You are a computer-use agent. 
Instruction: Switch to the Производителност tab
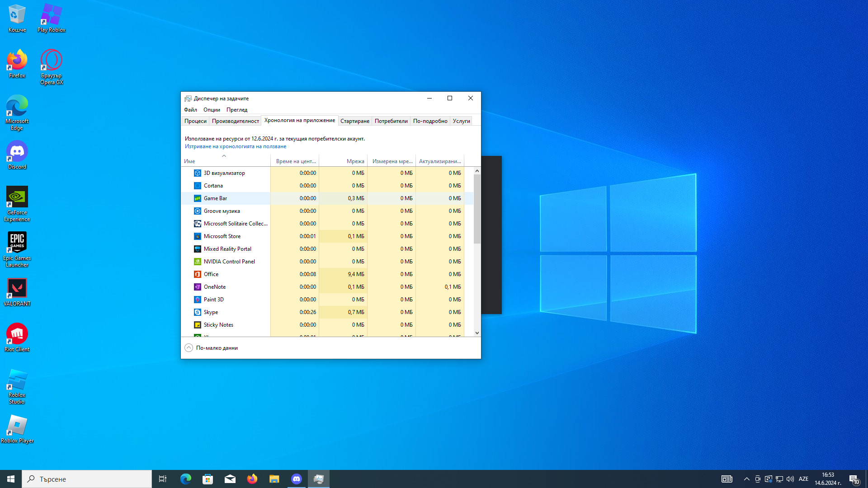pos(235,121)
